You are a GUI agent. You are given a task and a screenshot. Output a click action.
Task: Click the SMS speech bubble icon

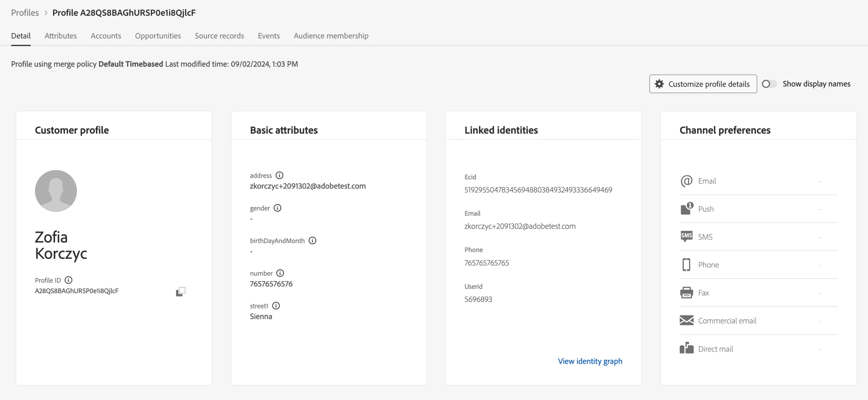(x=686, y=236)
